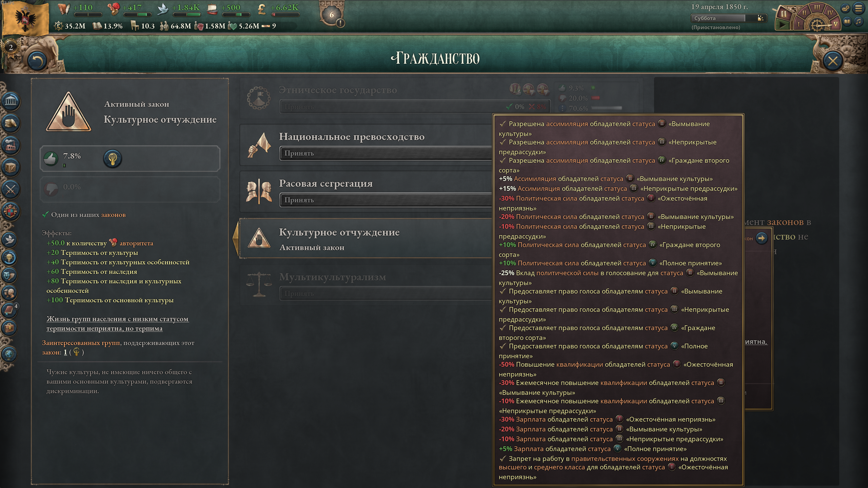Open the budget coins sidebar icon
The height and width of the screenshot is (488, 868).
(x=11, y=123)
